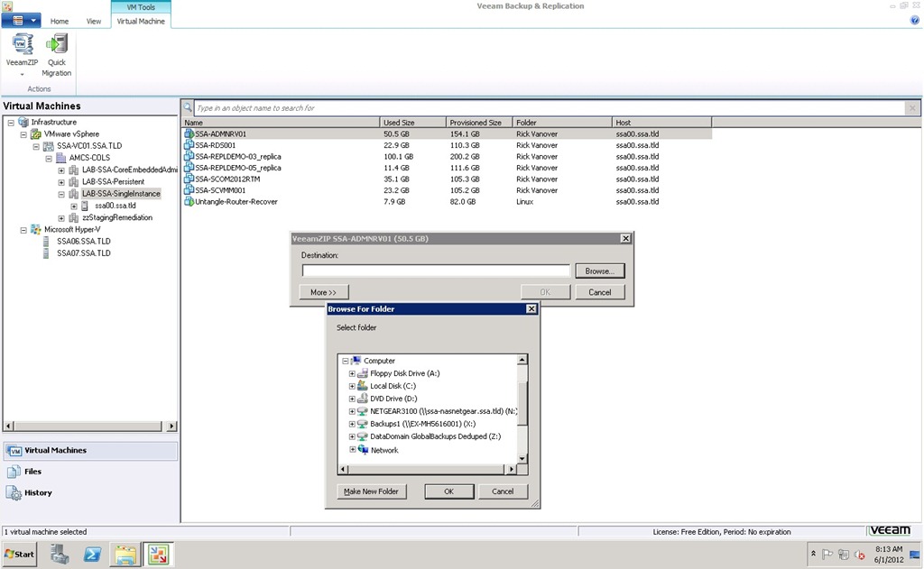Select SSA07.SSA.TLD Hyper-V host
The height and width of the screenshot is (569, 924).
(83, 252)
